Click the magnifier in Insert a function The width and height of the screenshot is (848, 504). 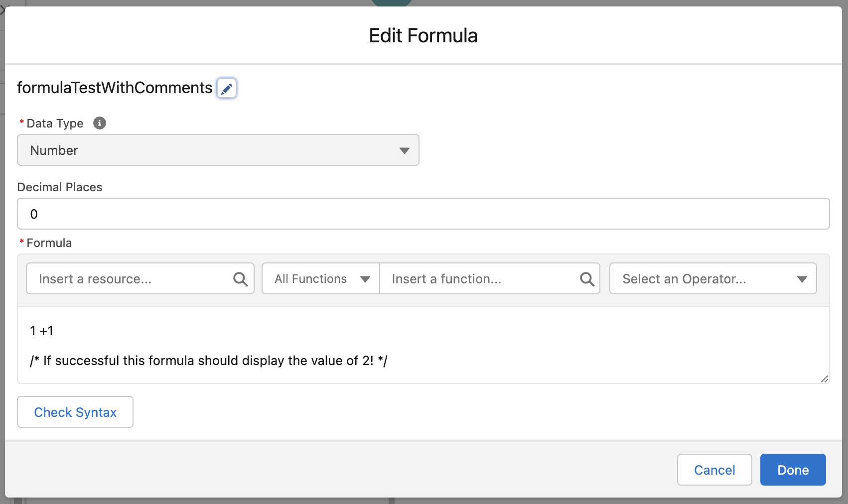[x=587, y=279]
